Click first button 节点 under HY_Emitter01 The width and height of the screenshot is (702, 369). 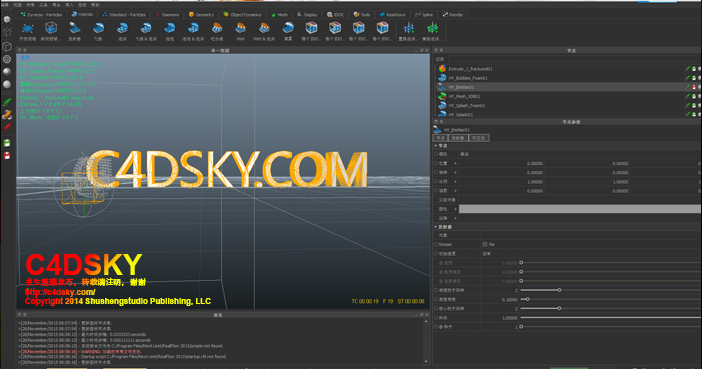click(x=441, y=138)
